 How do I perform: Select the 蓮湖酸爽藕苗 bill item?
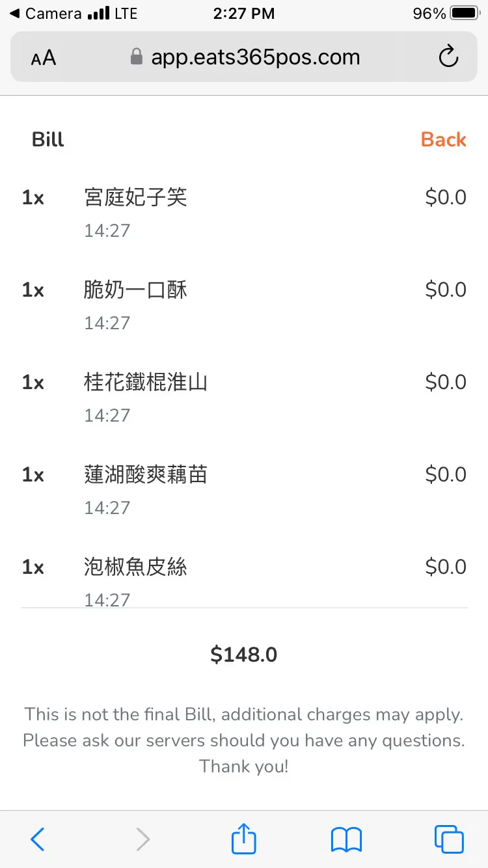click(x=146, y=474)
